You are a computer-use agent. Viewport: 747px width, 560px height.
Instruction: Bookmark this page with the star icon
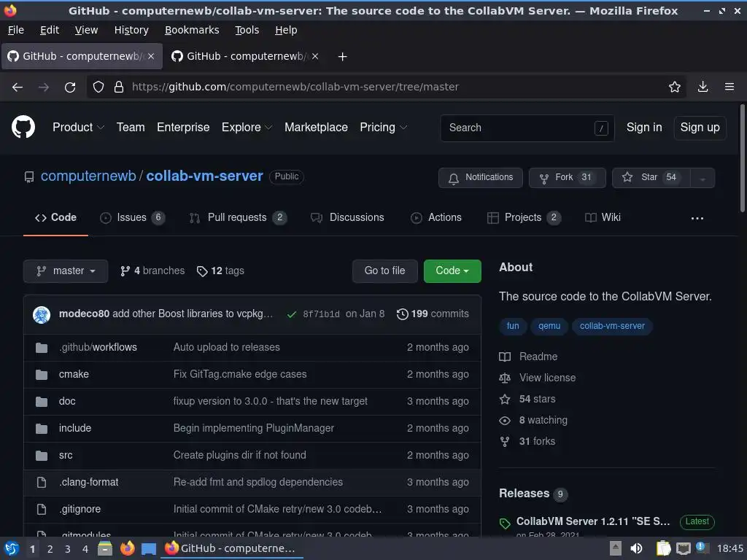coord(674,87)
